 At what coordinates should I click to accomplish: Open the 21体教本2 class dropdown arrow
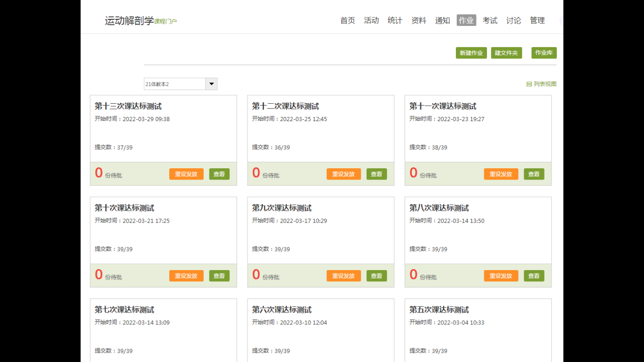pos(211,84)
